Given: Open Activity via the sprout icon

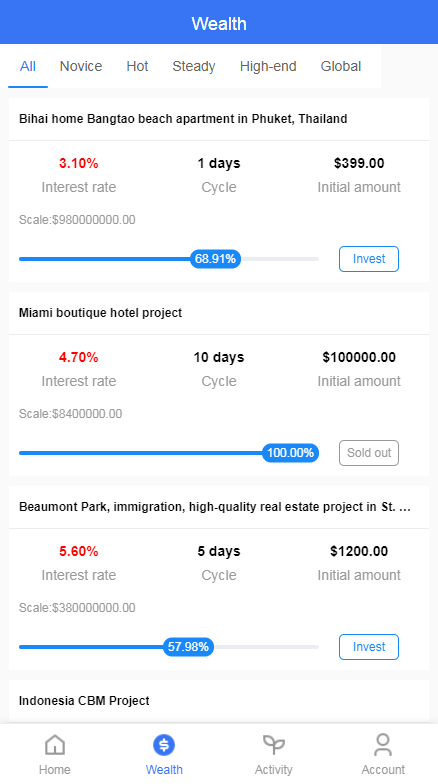Looking at the screenshot, I should 274,744.
